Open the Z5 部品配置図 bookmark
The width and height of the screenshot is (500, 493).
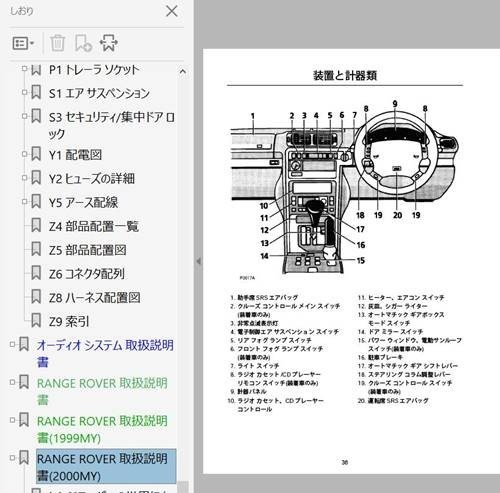click(x=88, y=250)
